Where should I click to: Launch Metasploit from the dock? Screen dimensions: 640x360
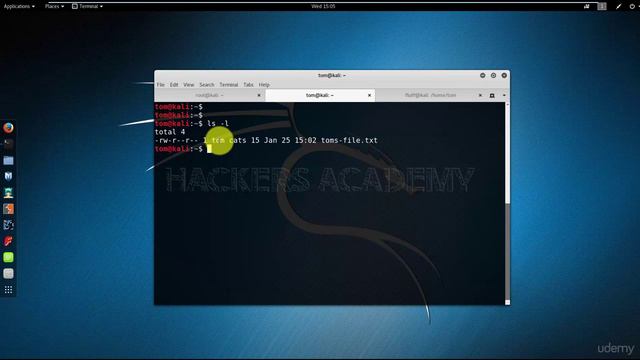point(8,176)
